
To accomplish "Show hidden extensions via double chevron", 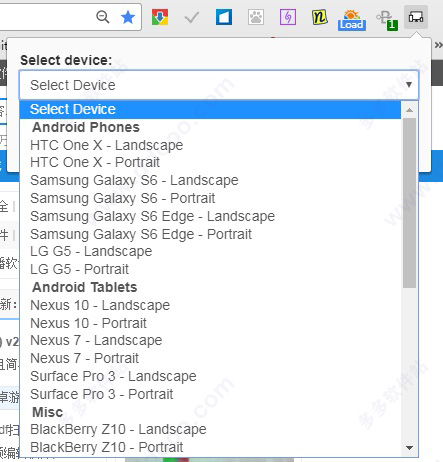I will click(x=439, y=45).
